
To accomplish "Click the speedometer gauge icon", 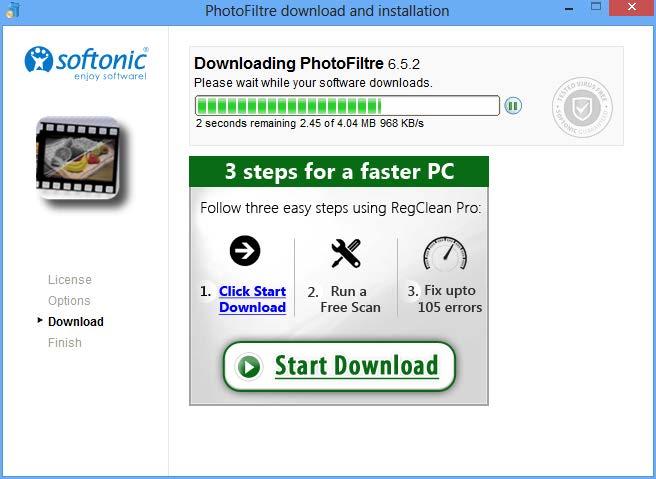I will [445, 254].
